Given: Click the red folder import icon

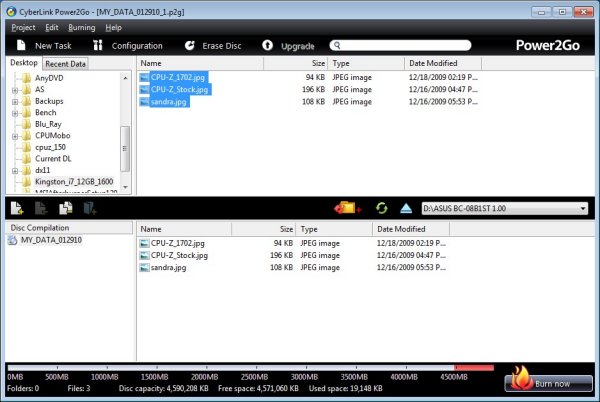Looking at the screenshot, I should pos(347,208).
